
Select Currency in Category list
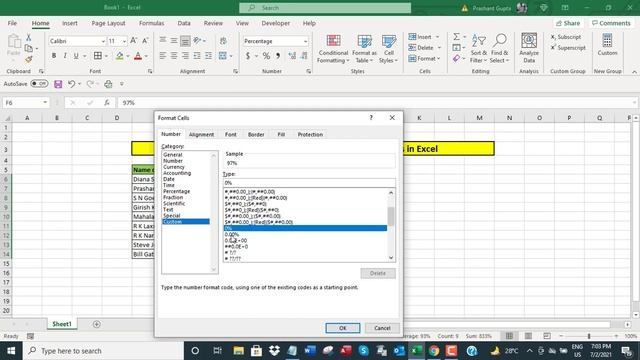click(x=174, y=167)
